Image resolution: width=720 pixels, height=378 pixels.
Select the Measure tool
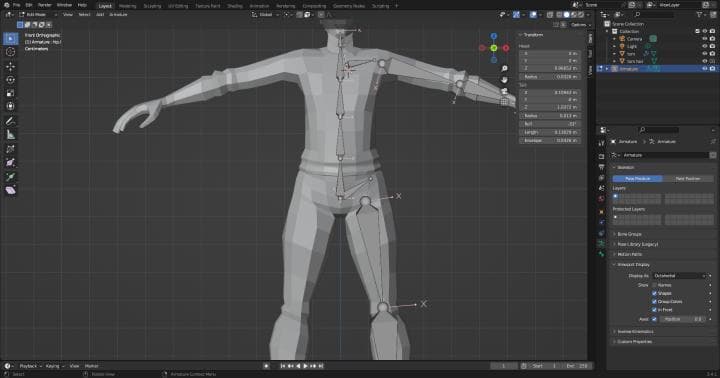(x=10, y=135)
